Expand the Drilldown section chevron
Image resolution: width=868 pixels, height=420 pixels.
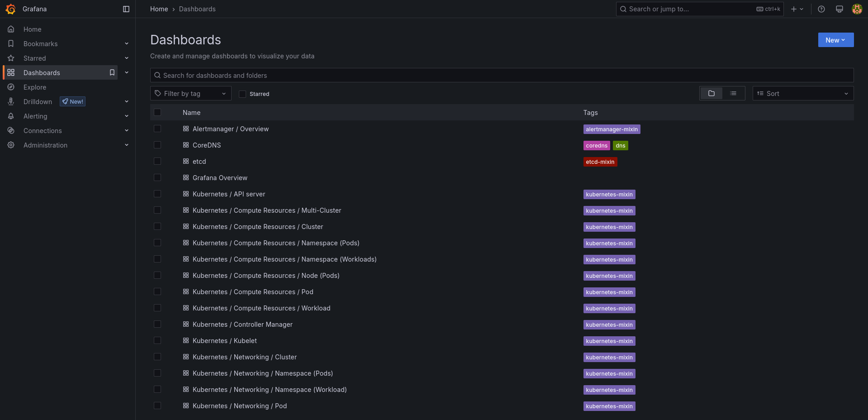click(127, 101)
